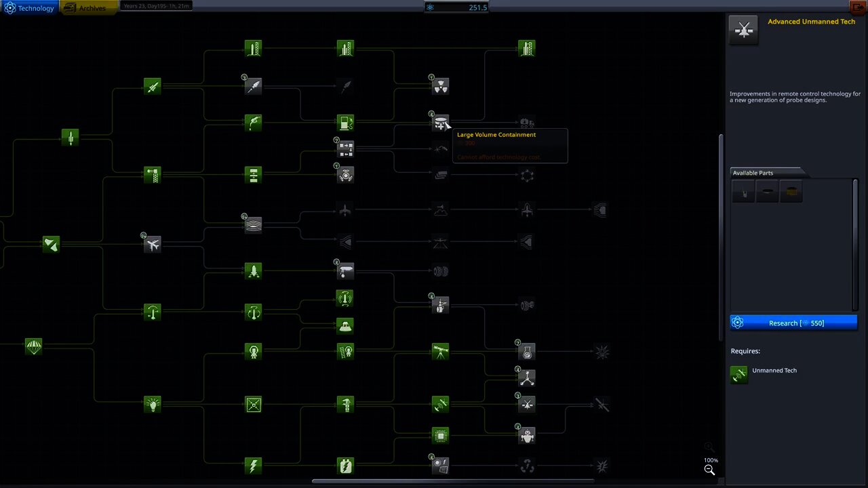
Task: Select the dimmed Heavy Landing wheels node
Action: coord(440,271)
